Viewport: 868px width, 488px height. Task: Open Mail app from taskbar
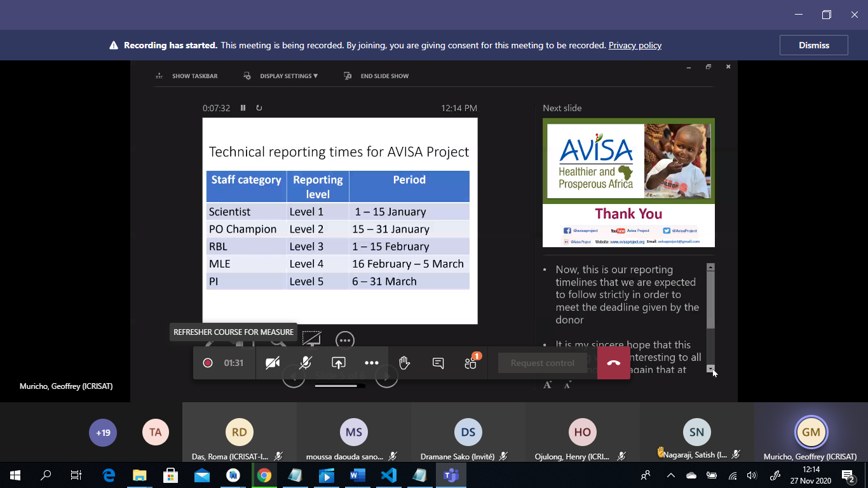201,475
